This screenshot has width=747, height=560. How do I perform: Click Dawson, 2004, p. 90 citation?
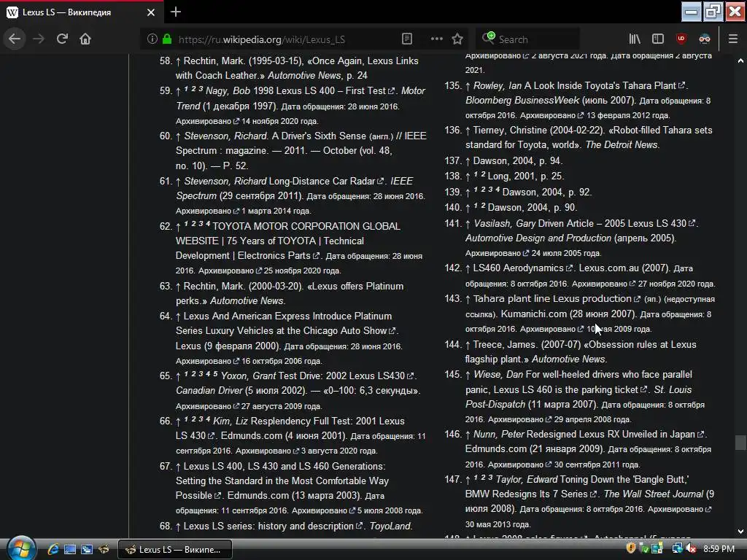[x=532, y=208]
